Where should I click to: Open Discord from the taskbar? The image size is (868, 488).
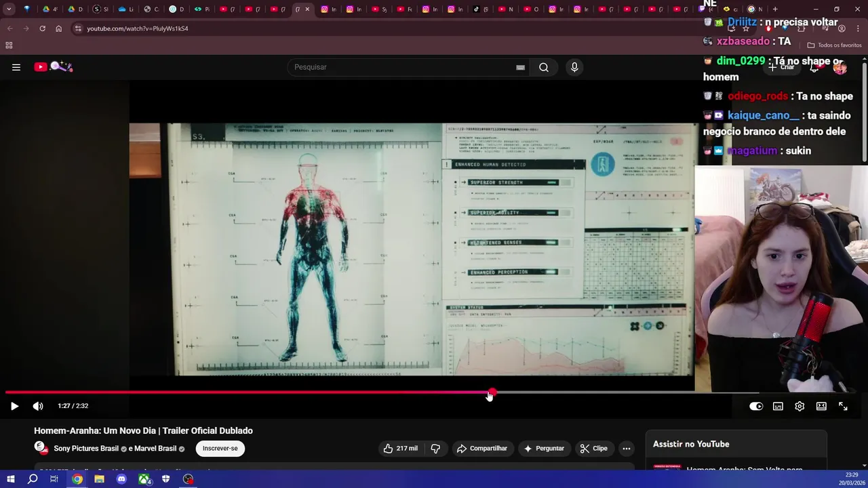coord(121,479)
